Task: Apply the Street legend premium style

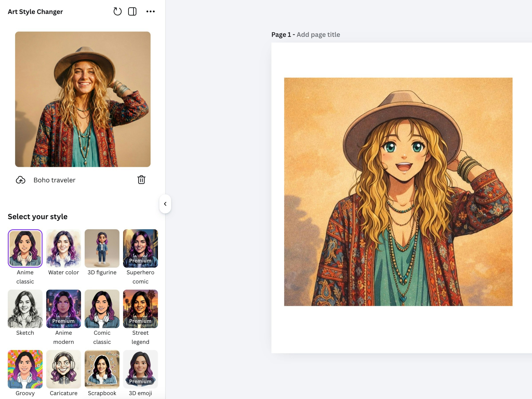Action: pyautogui.click(x=141, y=309)
